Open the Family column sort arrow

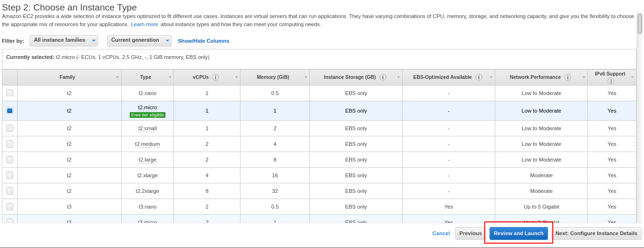117,77
